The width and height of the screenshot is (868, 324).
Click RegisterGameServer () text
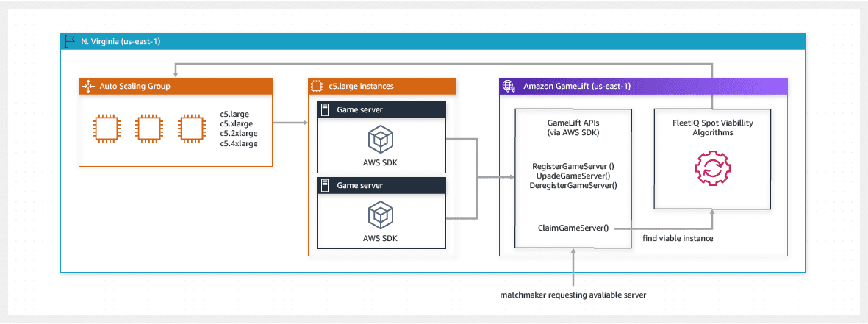pyautogui.click(x=573, y=167)
